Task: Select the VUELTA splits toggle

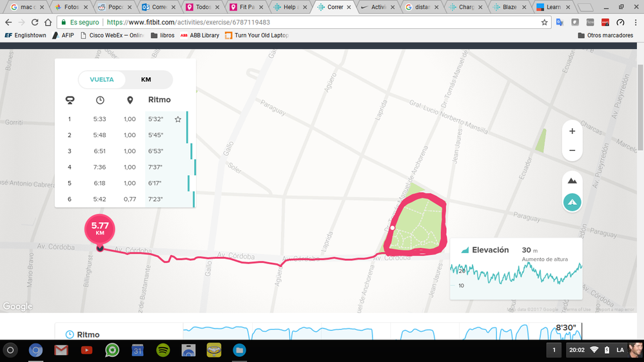Action: click(x=102, y=79)
